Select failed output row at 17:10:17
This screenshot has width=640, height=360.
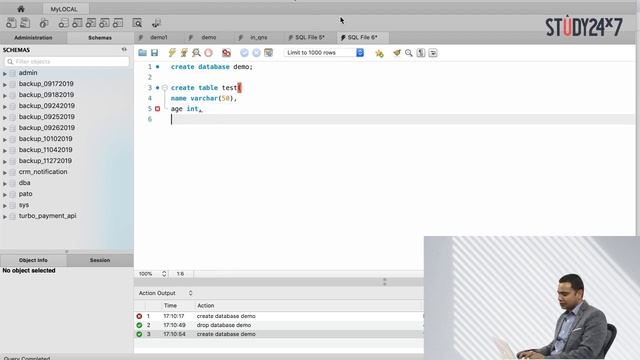pyautogui.click(x=279, y=316)
